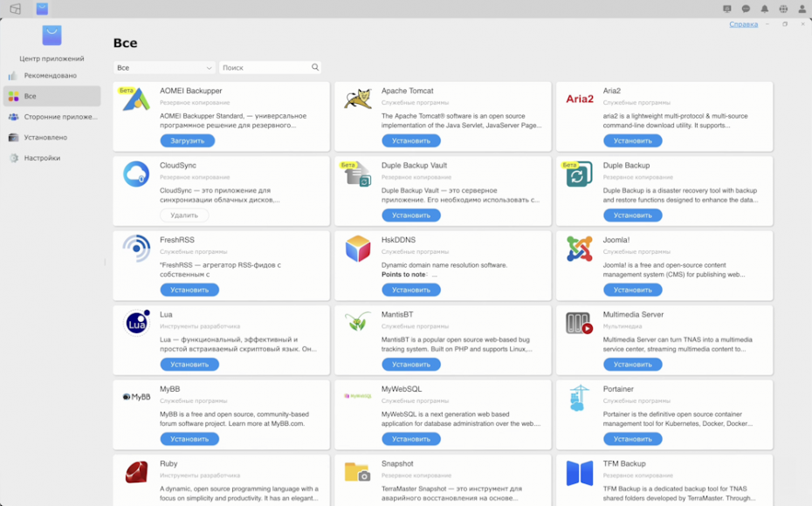Open the Сторонние приложения sidebar section

click(x=52, y=117)
